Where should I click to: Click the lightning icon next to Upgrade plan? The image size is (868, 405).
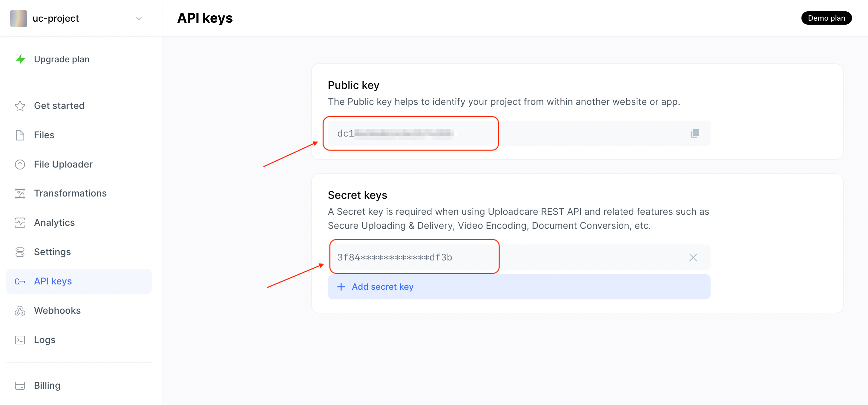click(x=21, y=59)
